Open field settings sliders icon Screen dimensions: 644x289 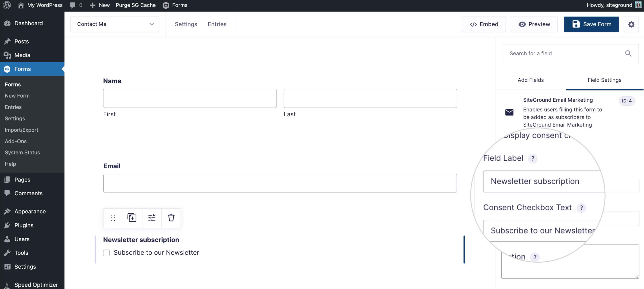[x=152, y=218]
